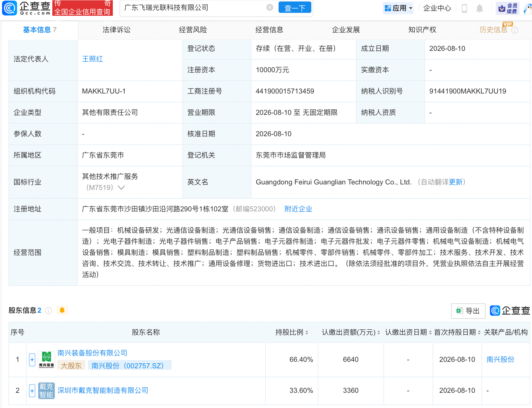532x408 pixels.
Task: Sort by 认缴出资额(万元) column
Action: [x=379, y=333]
